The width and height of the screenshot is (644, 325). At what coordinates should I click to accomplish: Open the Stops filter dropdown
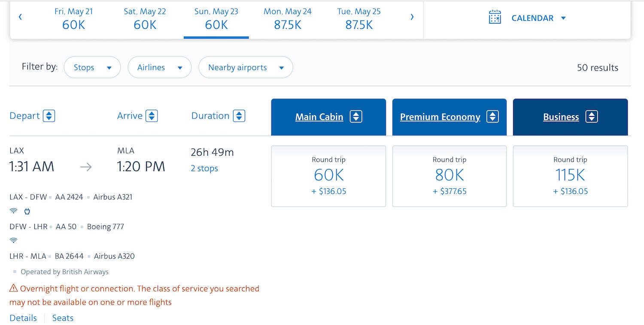(92, 67)
